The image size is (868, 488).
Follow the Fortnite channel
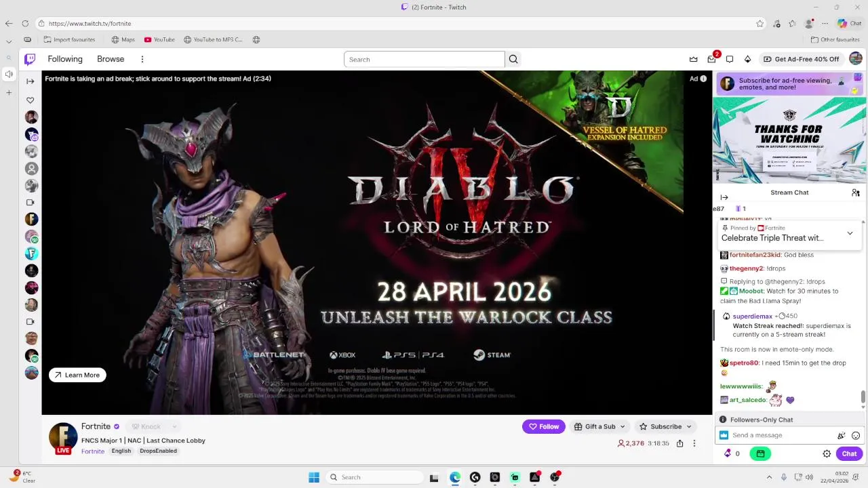(x=544, y=426)
